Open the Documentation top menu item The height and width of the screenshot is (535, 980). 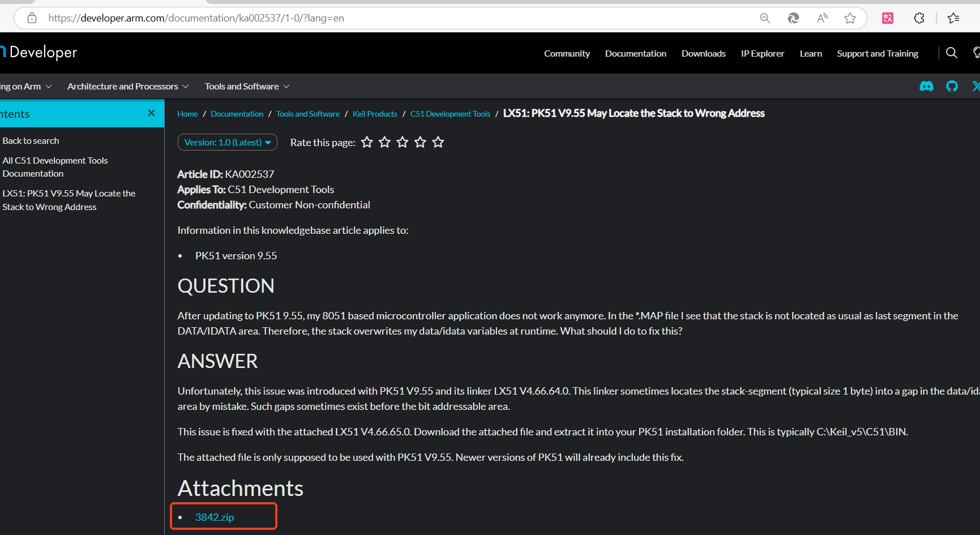(x=636, y=53)
